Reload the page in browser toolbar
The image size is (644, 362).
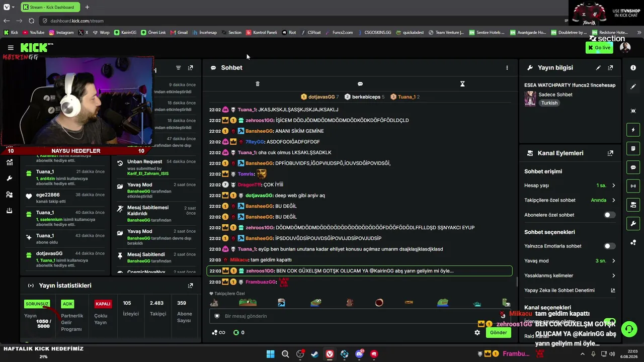[x=31, y=21]
